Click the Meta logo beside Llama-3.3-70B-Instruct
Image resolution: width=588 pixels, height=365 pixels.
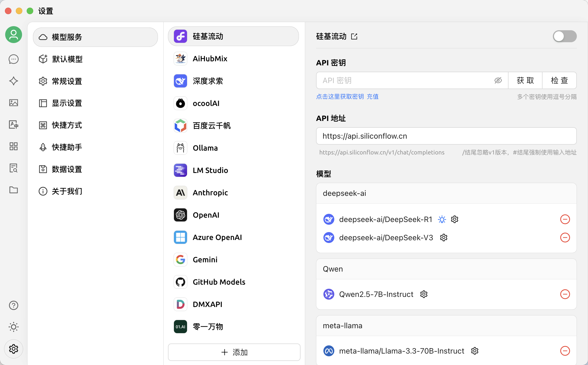[x=329, y=351]
